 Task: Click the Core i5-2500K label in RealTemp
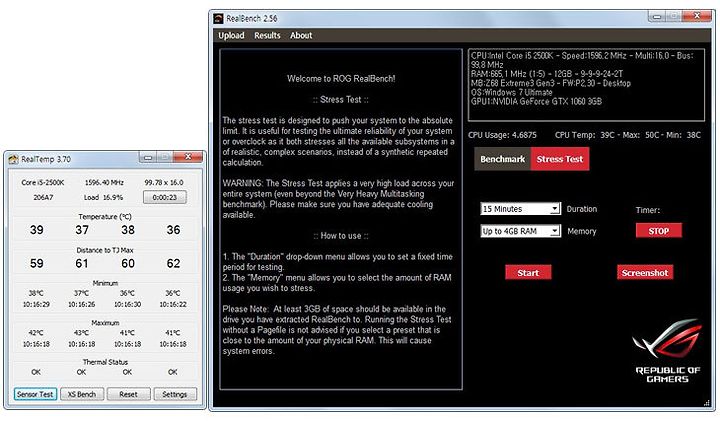click(43, 182)
